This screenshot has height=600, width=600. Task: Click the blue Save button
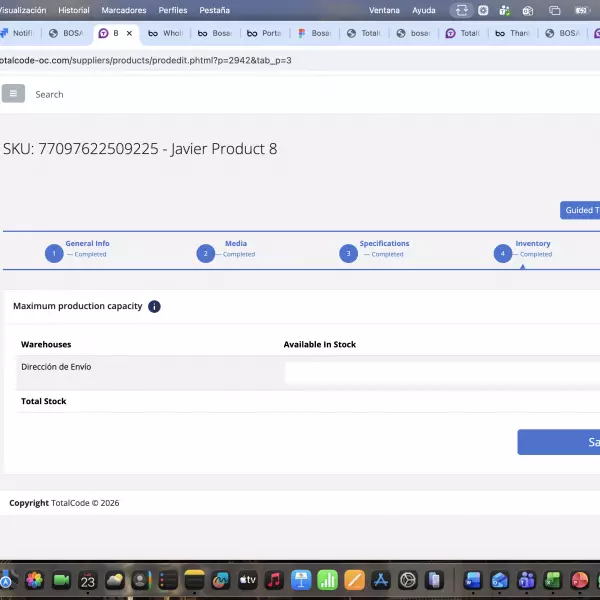click(x=559, y=442)
